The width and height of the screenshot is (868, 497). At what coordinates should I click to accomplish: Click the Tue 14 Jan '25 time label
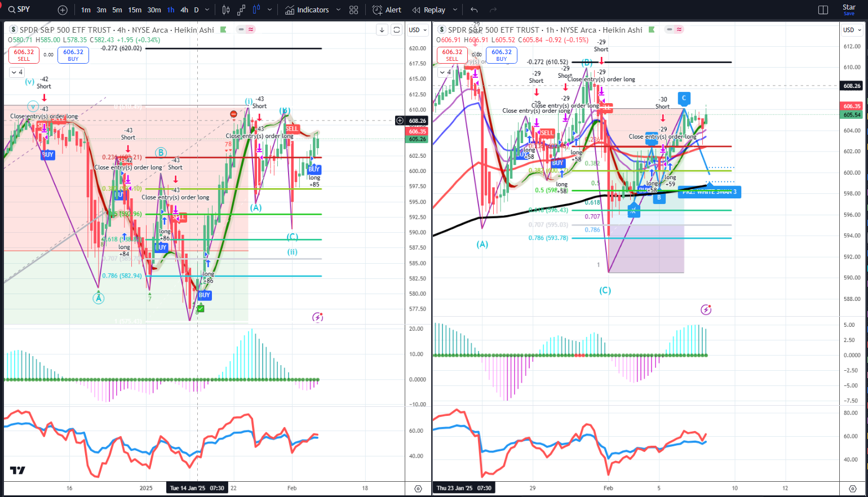(197, 488)
